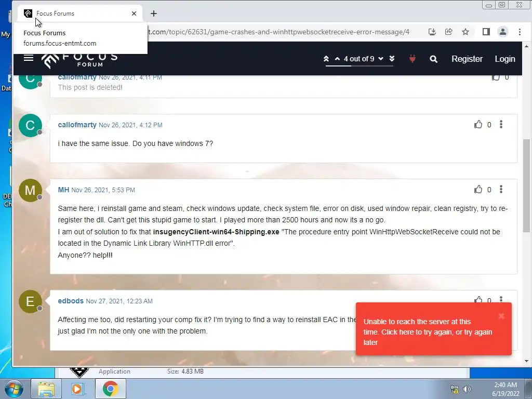
Task: Open callofmarty profile from 4:12 PM post
Action: tap(77, 125)
